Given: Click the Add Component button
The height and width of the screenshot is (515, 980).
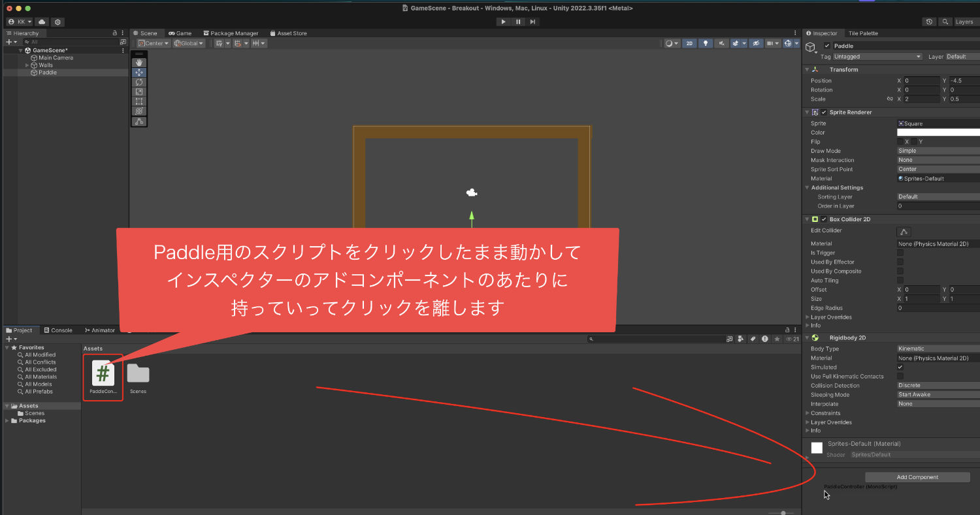Looking at the screenshot, I should [917, 477].
